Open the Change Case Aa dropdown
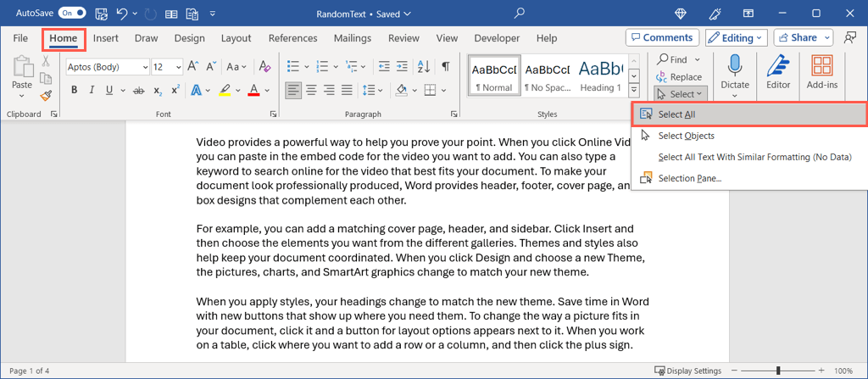The image size is (868, 379). pos(237,66)
